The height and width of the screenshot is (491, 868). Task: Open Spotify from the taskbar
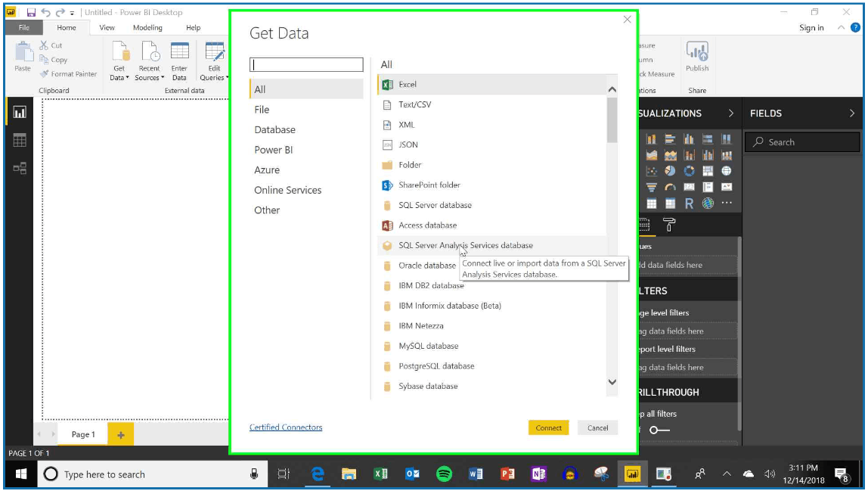[x=444, y=474]
